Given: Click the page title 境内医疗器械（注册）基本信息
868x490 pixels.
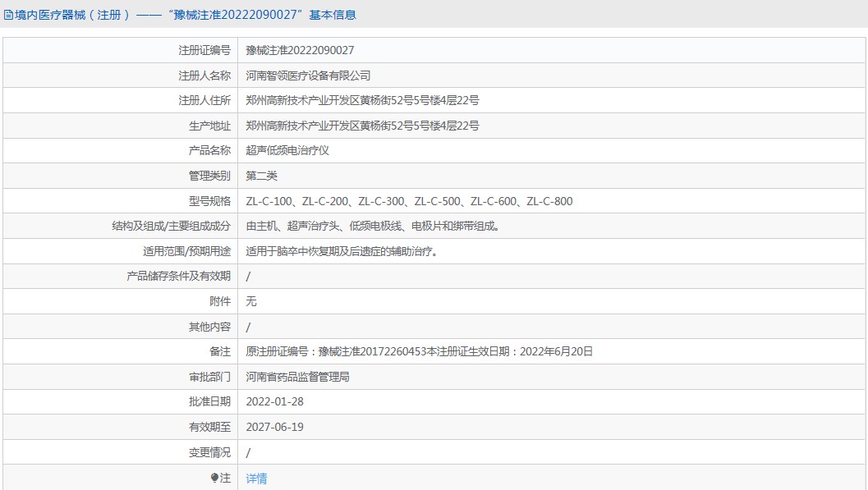Looking at the screenshot, I should (x=185, y=15).
